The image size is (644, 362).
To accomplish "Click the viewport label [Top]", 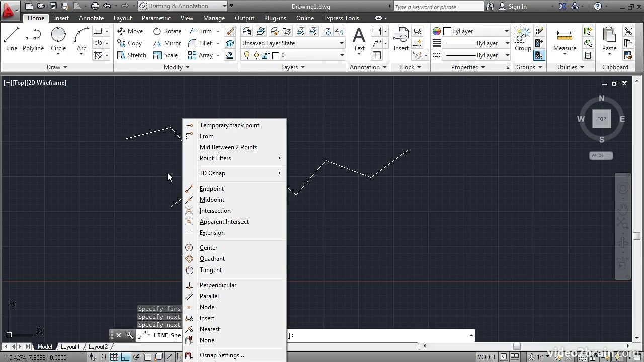I will pos(19,83).
